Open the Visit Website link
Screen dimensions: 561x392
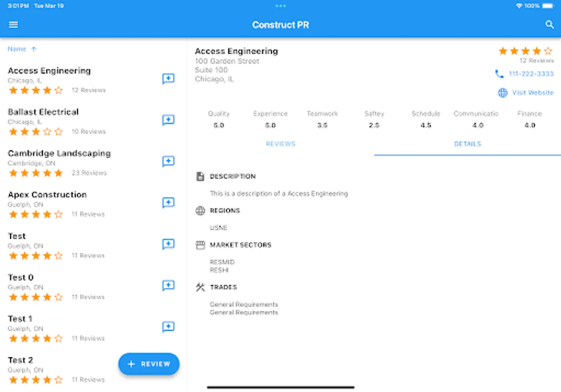[x=532, y=93]
